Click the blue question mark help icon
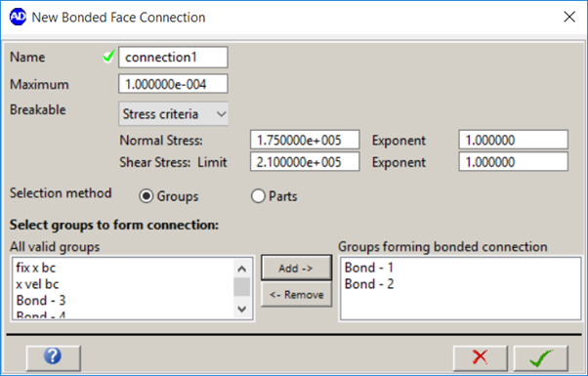 tap(53, 357)
